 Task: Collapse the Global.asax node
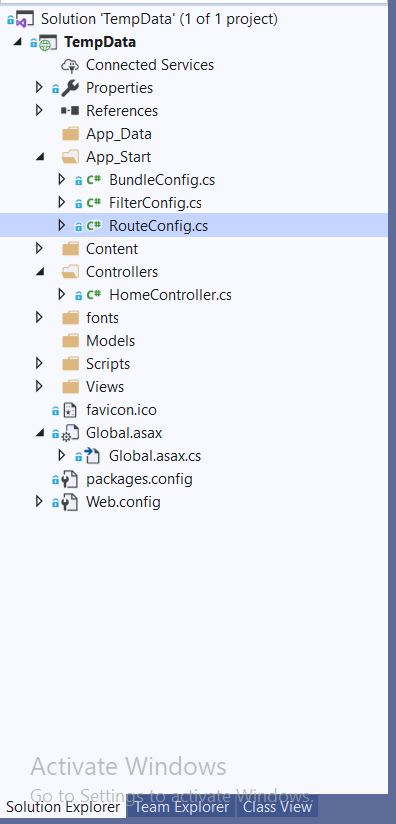39,434
